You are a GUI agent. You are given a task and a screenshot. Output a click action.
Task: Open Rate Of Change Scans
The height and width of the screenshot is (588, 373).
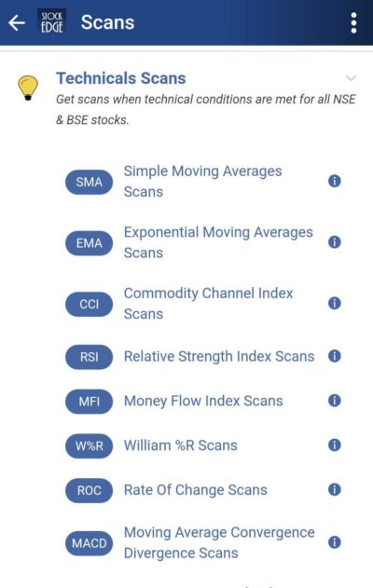pyautogui.click(x=196, y=490)
